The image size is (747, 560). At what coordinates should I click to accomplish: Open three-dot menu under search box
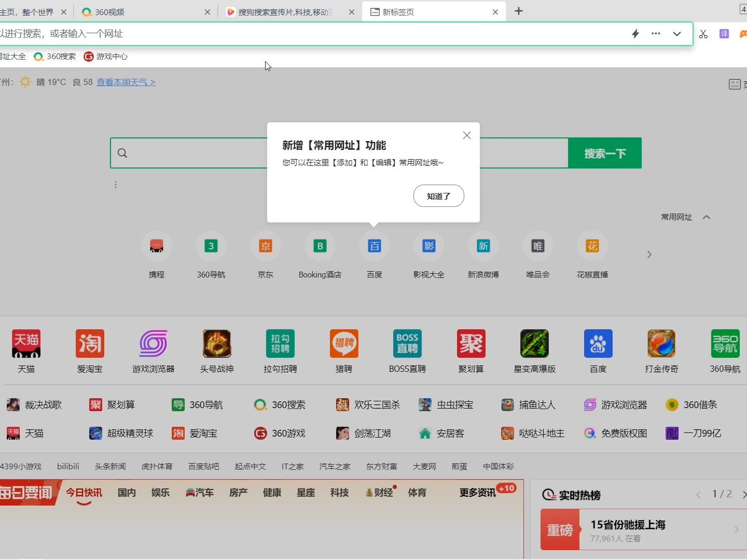[x=116, y=185]
